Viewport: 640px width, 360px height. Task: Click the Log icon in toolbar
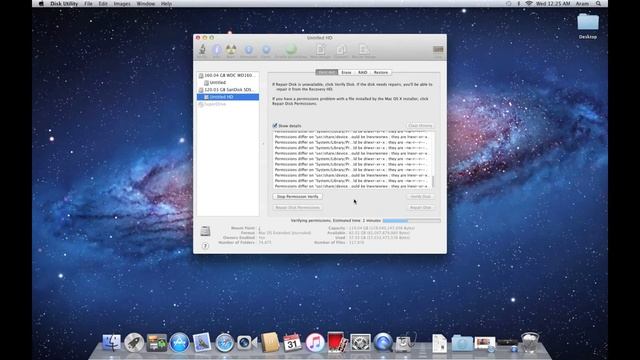pos(438,49)
